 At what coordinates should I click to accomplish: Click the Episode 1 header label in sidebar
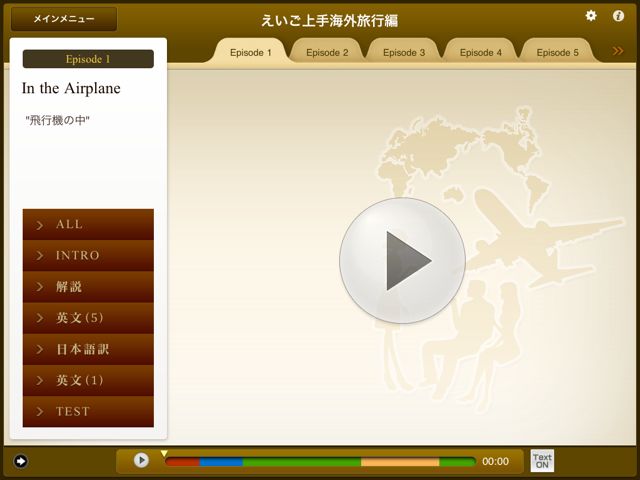pos(88,59)
